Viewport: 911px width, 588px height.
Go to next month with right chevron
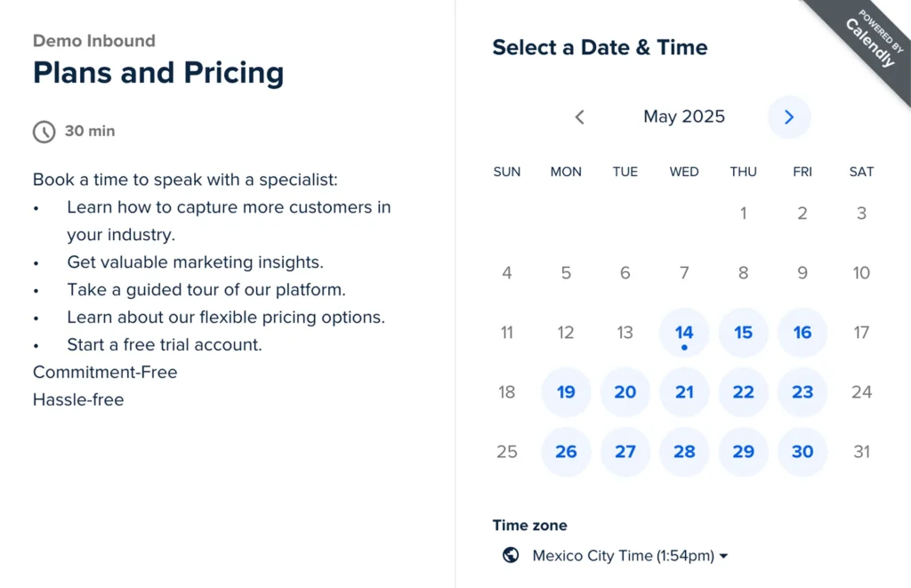789,117
